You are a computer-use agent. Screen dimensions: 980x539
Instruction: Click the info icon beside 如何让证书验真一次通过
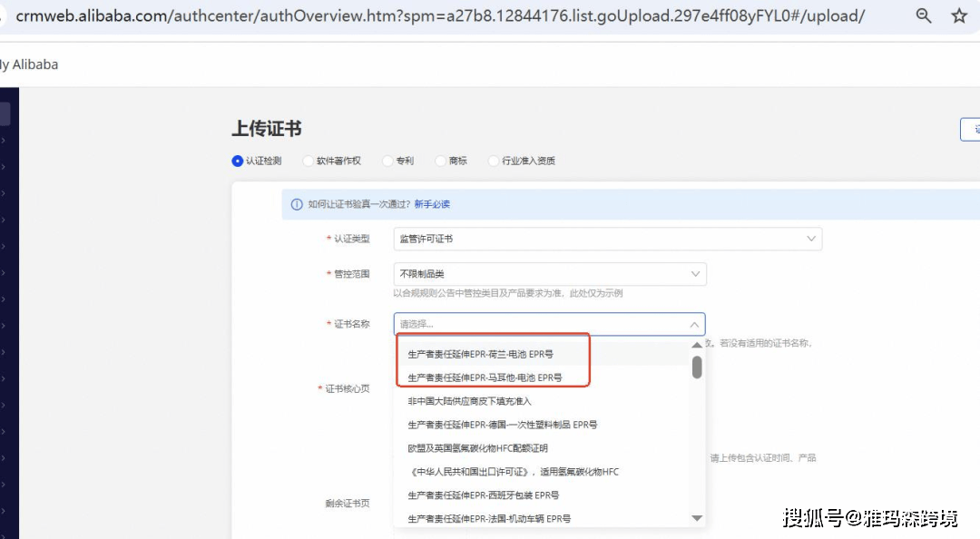pos(297,204)
